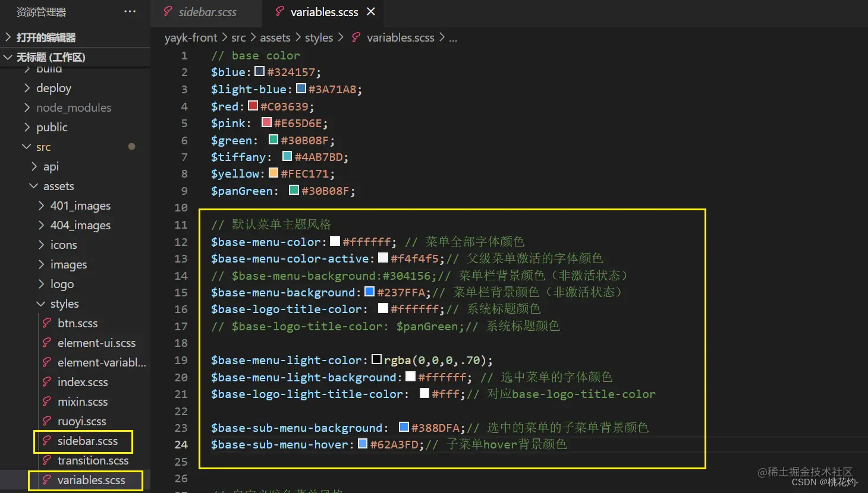868x493 pixels.
Task: Open the $base-sub-menu-hover #62A3FD swatch
Action: pos(363,444)
